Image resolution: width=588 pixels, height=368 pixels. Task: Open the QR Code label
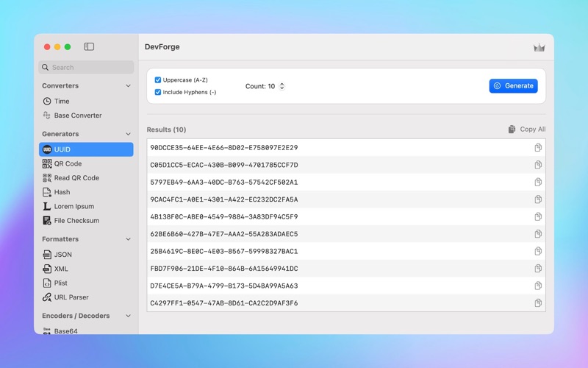coord(68,163)
